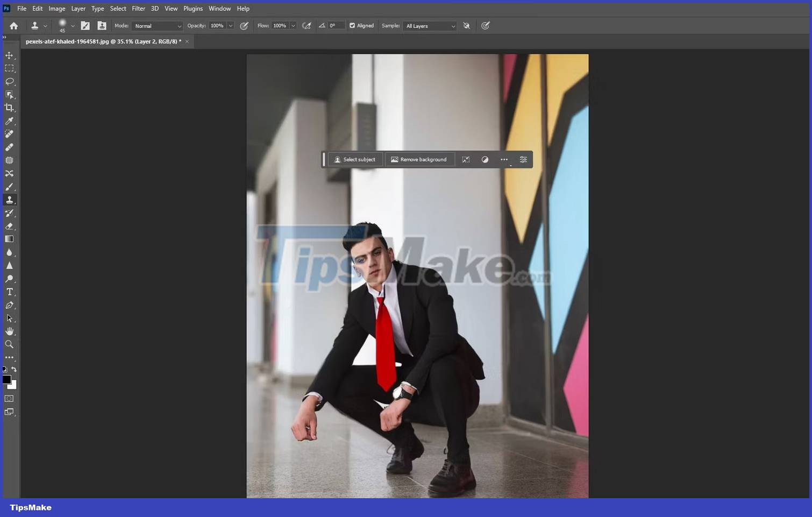Open the Sample dropdown showing All Layers
The width and height of the screenshot is (812, 517).
[x=429, y=26]
